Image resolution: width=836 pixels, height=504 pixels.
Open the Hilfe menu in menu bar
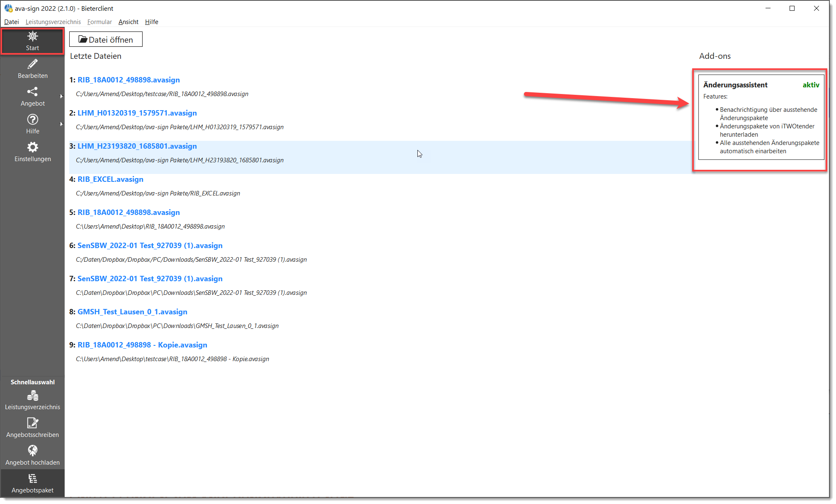(x=152, y=22)
